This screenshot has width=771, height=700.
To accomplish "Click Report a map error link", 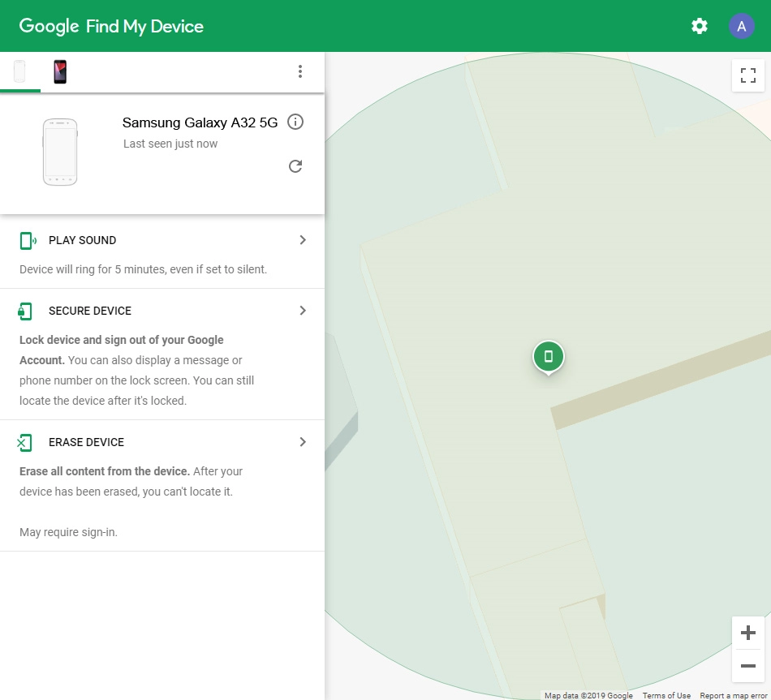I will tap(733, 695).
